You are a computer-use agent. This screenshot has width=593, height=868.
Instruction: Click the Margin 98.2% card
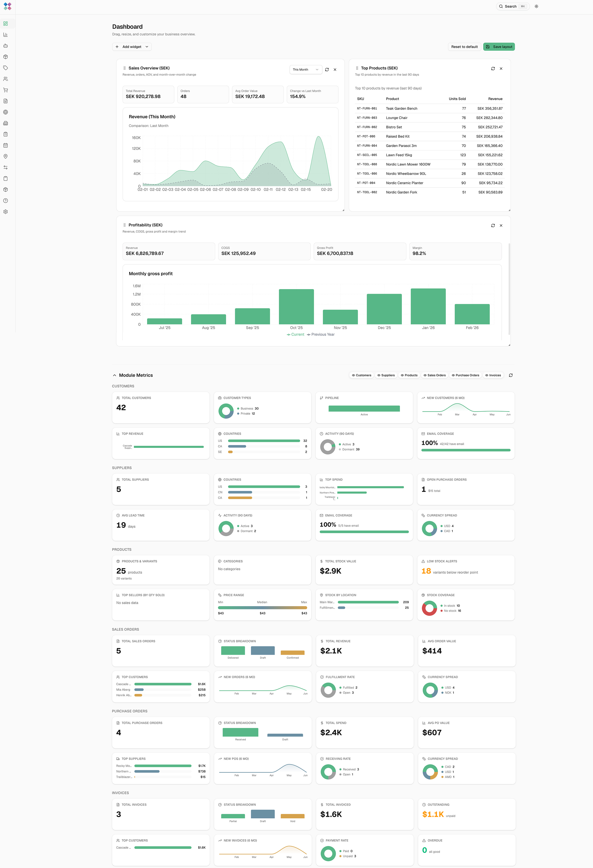tap(455, 251)
